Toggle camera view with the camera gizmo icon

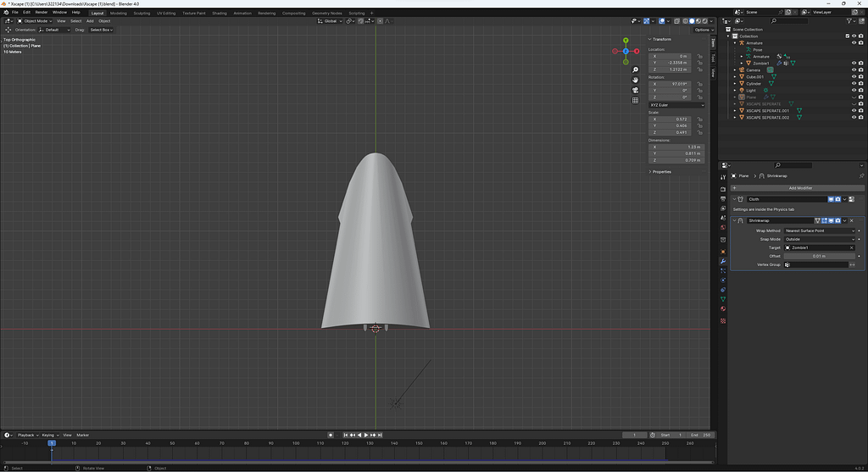pos(635,91)
